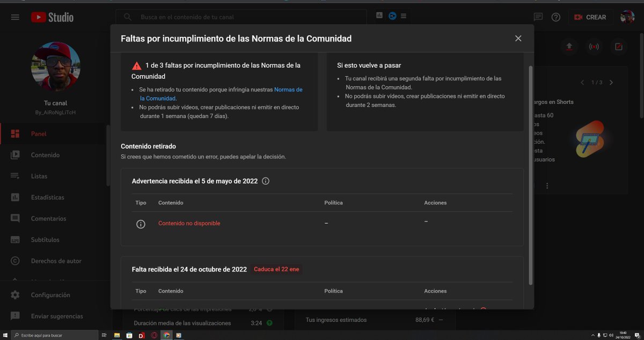This screenshot has height=340, width=644.
Task: Click channel name By_AiRoNgLiTcH
Action: [x=56, y=113]
